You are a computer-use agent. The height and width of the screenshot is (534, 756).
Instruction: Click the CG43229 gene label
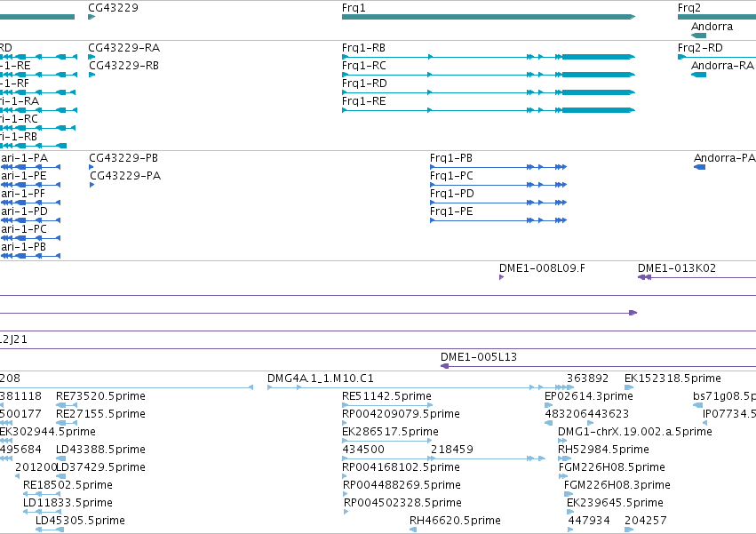[x=113, y=8]
